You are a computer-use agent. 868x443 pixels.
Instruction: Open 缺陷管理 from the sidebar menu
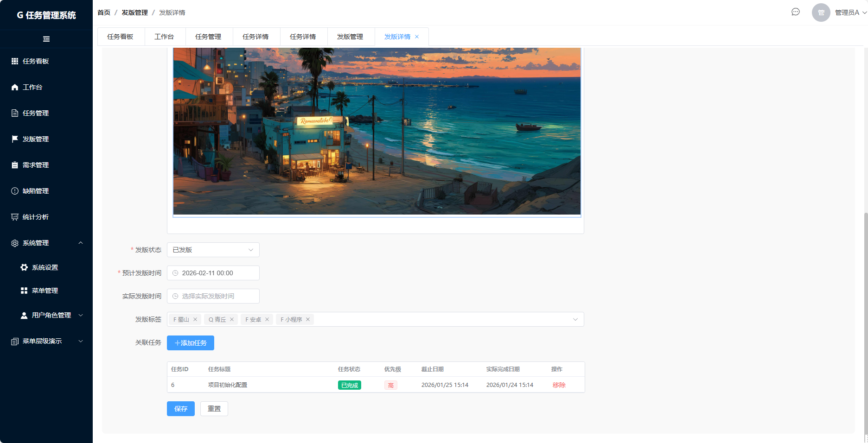click(46, 191)
